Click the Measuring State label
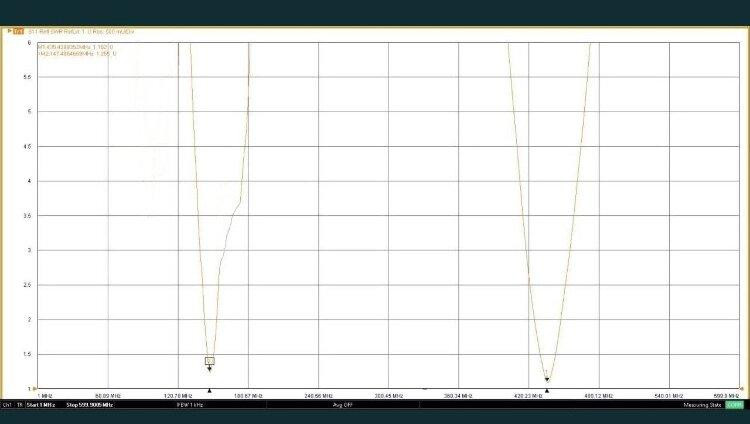Screen dimensions: 750x424 (703, 405)
